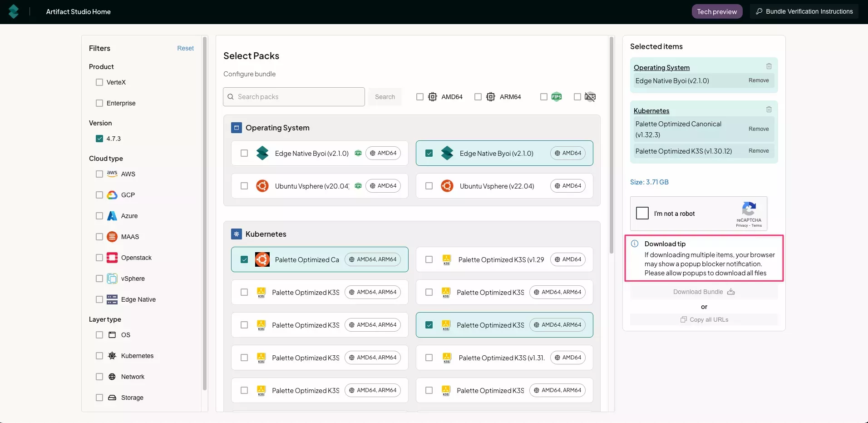Screen dimensions: 868x423
Task: Click the Download tip info icon
Action: (635, 244)
